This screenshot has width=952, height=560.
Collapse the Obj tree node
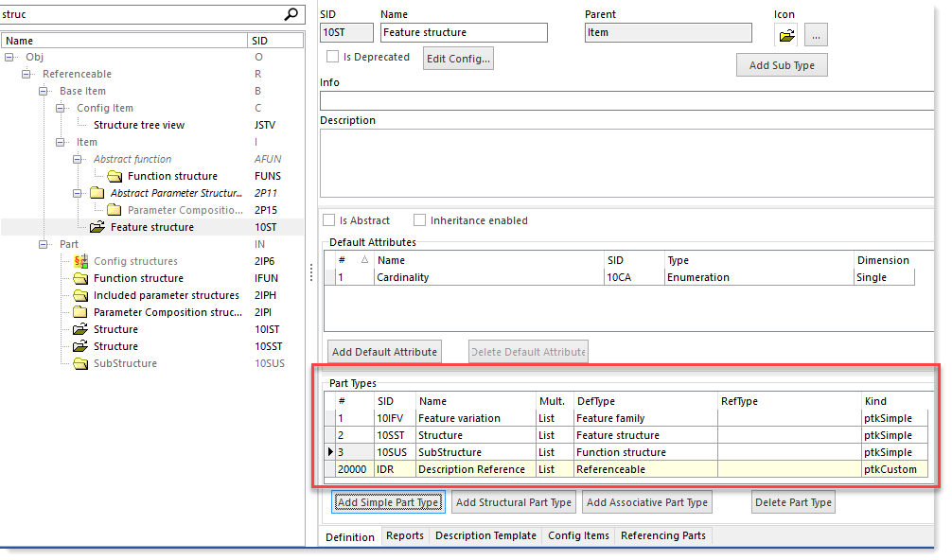[x=11, y=56]
